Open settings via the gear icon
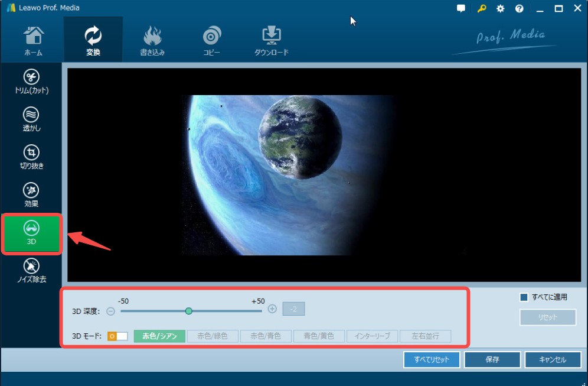The image size is (588, 386). 500,8
